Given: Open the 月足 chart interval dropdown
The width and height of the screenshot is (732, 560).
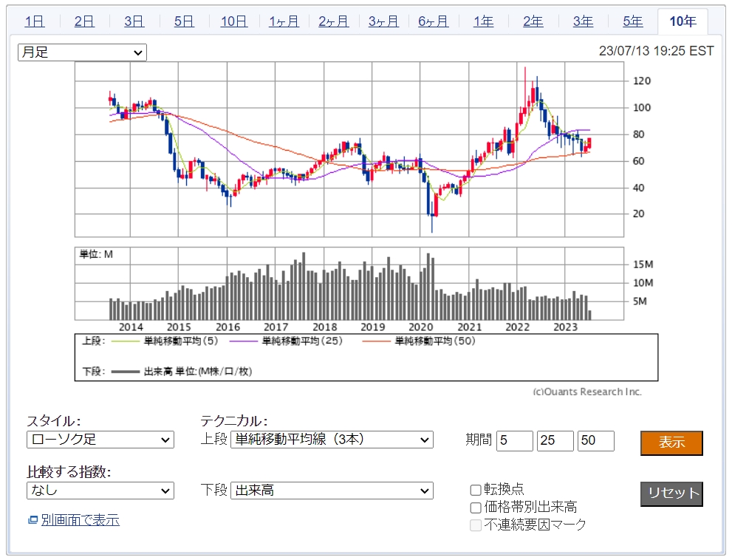Looking at the screenshot, I should click(82, 52).
